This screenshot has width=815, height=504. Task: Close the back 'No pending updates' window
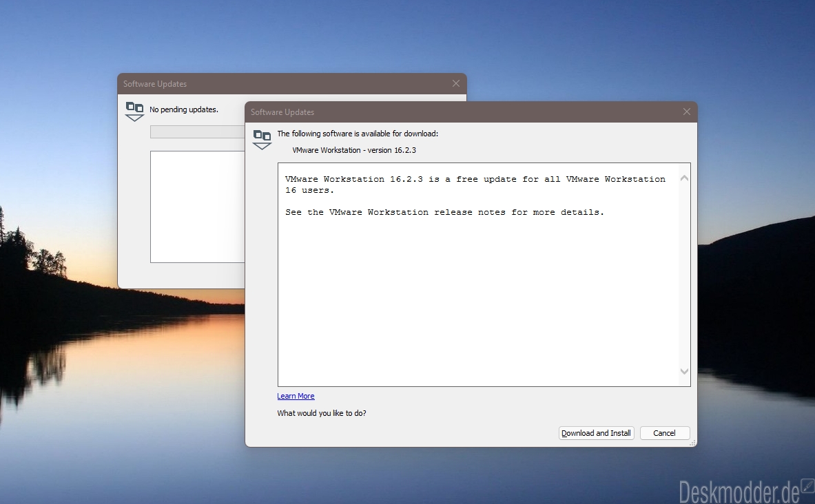(456, 83)
